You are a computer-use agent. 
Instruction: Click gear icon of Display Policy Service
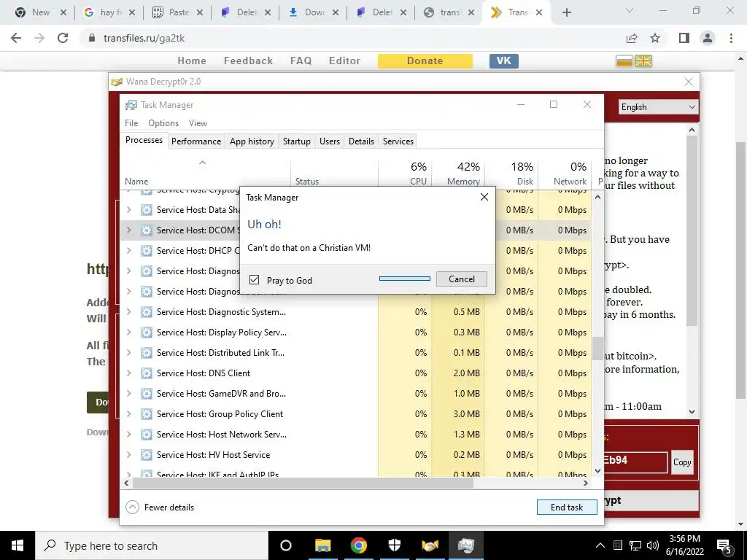click(x=146, y=332)
